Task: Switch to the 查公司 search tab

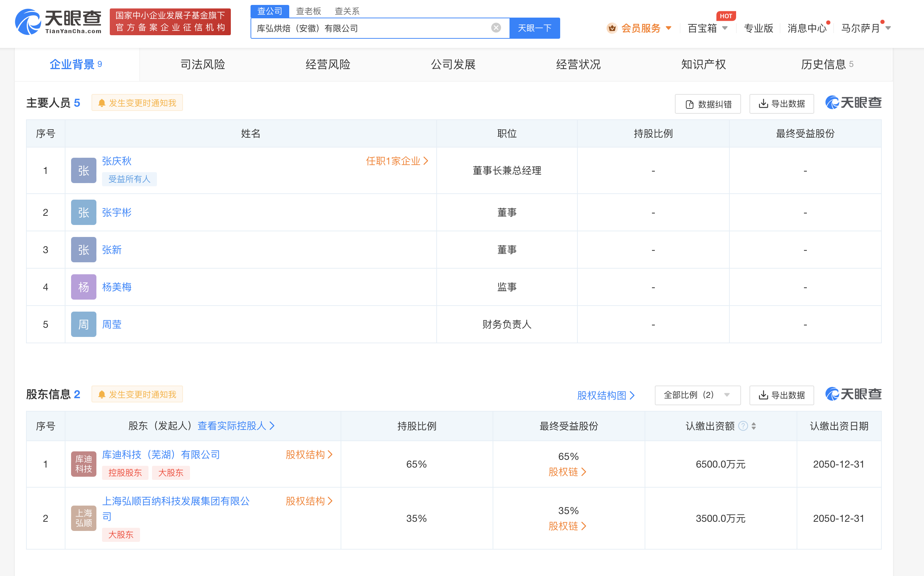Action: 270,11
